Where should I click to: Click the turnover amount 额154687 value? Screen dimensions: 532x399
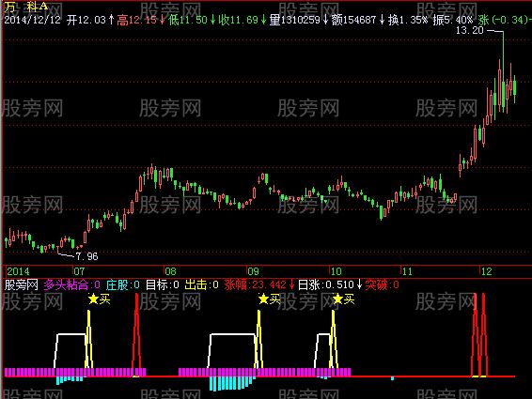pyautogui.click(x=353, y=20)
